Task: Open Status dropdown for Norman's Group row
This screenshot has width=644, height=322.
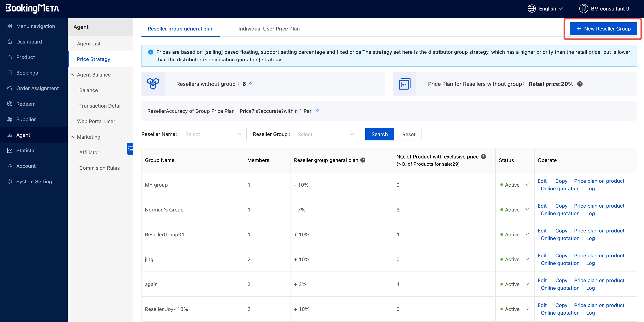Action: [527, 210]
